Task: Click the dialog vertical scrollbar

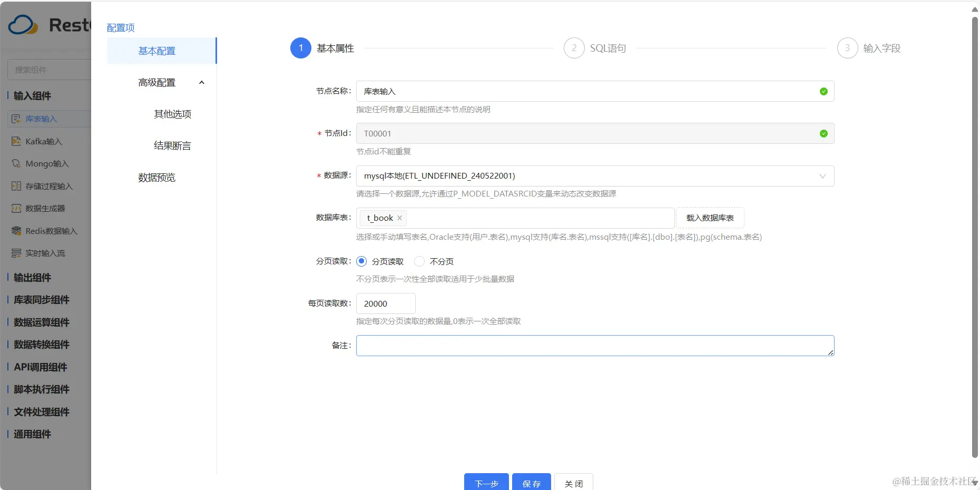Action: coord(975,237)
